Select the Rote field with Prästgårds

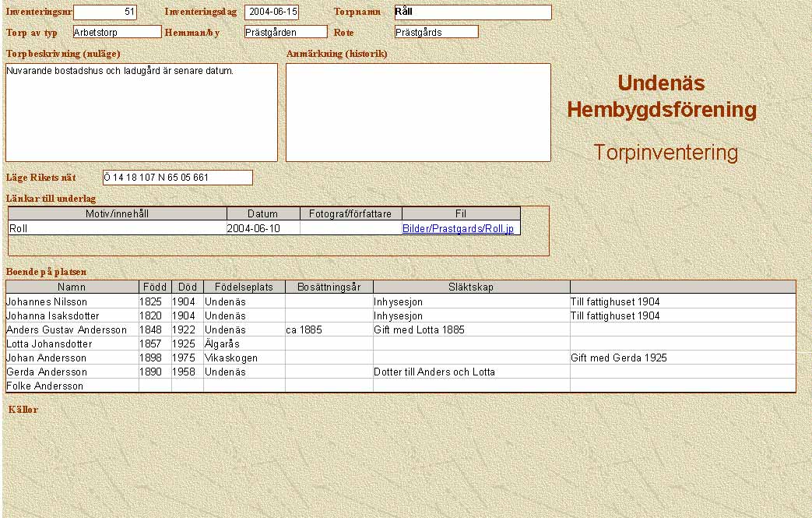click(435, 32)
